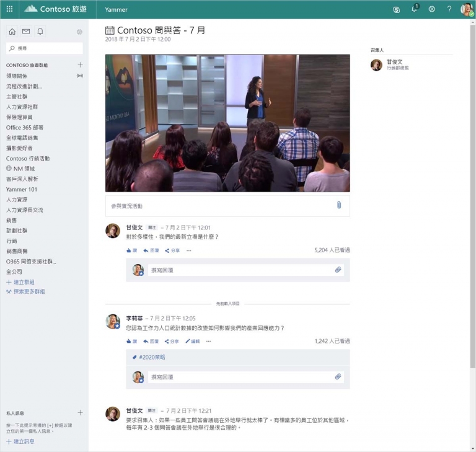Open NM 領域 external group
The width and height of the screenshot is (476, 452).
tap(20, 169)
